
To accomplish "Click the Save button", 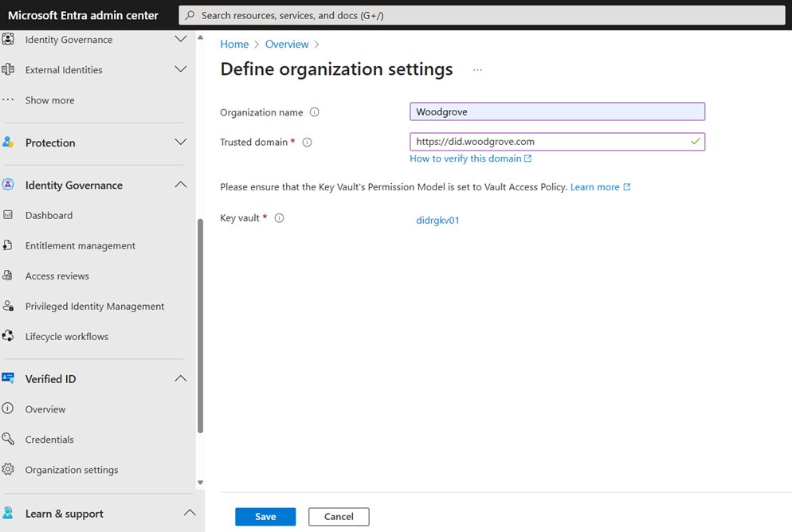I will tap(265, 516).
